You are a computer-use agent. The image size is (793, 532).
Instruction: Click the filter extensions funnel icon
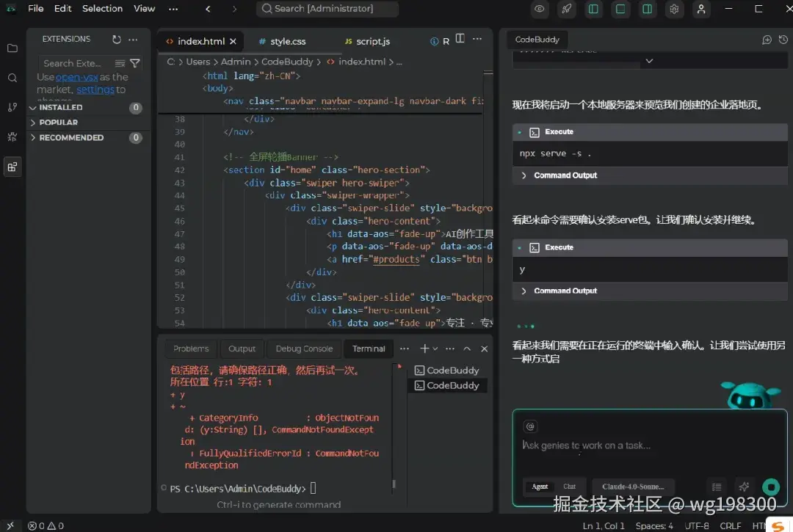[x=135, y=63]
